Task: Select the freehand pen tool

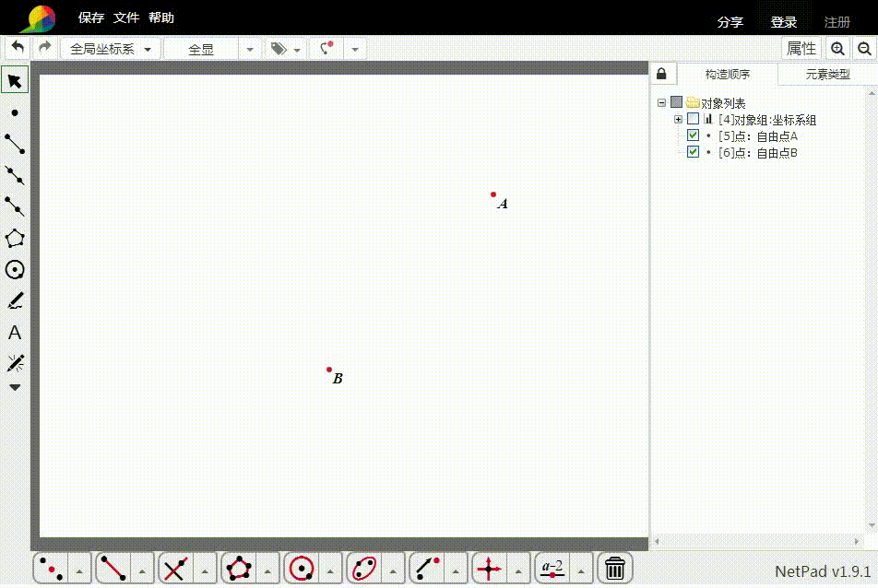Action: (x=15, y=300)
